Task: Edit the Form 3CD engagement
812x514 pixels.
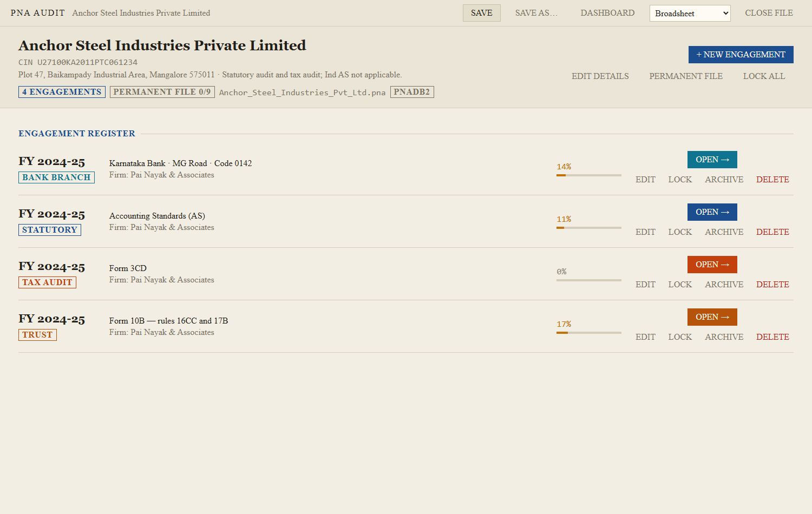Action: tap(645, 285)
